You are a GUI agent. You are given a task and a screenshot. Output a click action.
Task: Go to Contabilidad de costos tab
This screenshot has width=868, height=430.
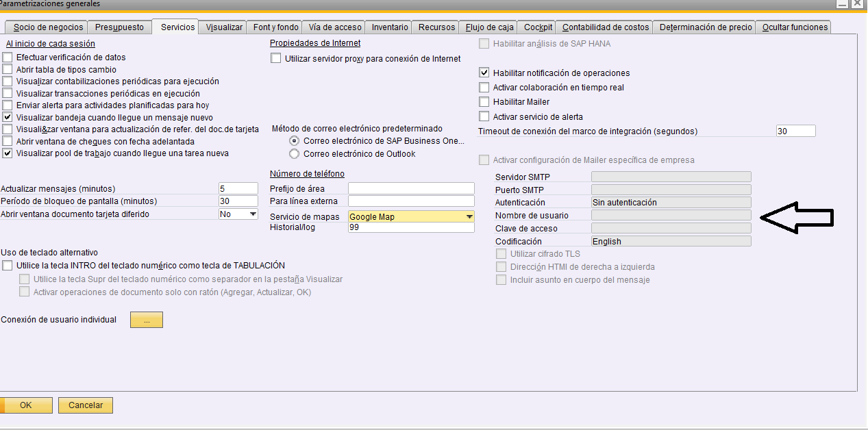pyautogui.click(x=605, y=27)
